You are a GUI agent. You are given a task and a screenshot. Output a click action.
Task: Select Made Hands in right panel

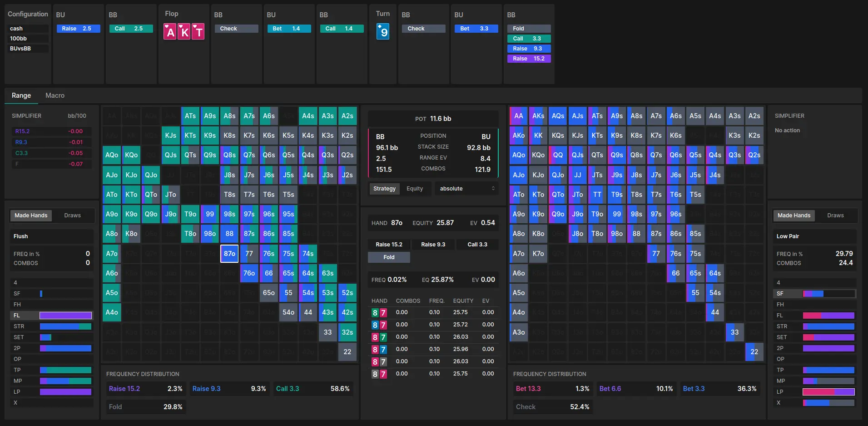pos(794,215)
